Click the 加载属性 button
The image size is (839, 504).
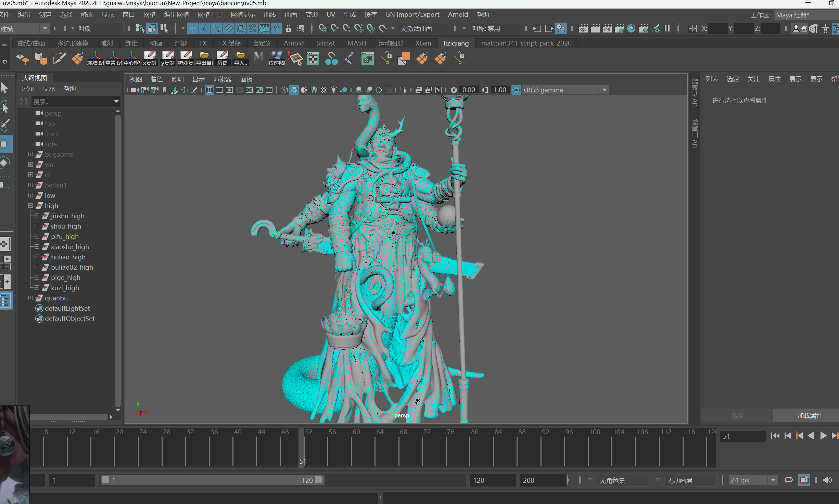click(x=809, y=415)
